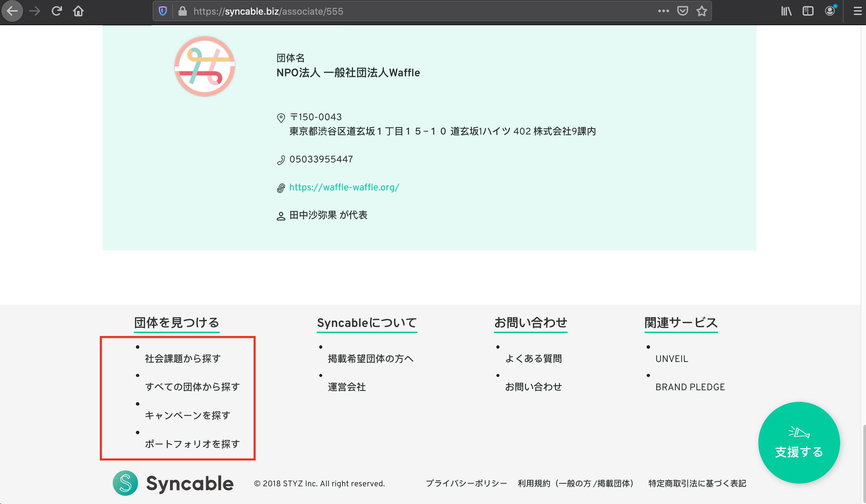This screenshot has width=866, height=504.
Task: Click the padlock to view site security info
Action: click(x=183, y=11)
